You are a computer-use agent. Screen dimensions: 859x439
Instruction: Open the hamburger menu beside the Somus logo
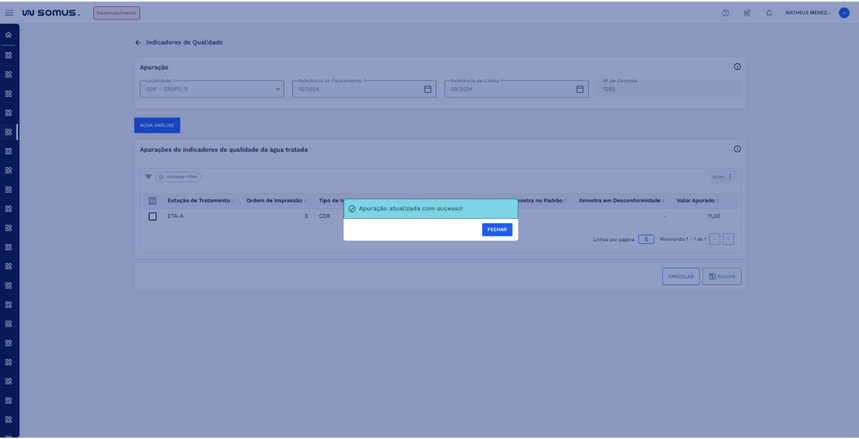click(x=9, y=13)
